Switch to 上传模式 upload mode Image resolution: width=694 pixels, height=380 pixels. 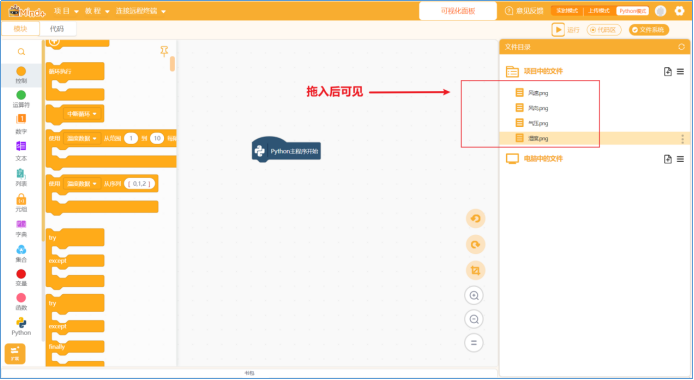click(x=599, y=11)
